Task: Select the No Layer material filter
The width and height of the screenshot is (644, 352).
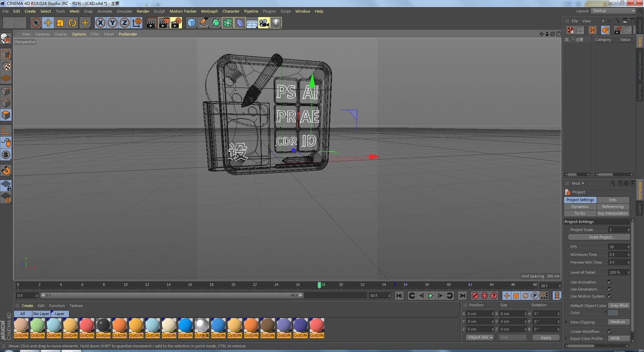Action: pos(41,314)
